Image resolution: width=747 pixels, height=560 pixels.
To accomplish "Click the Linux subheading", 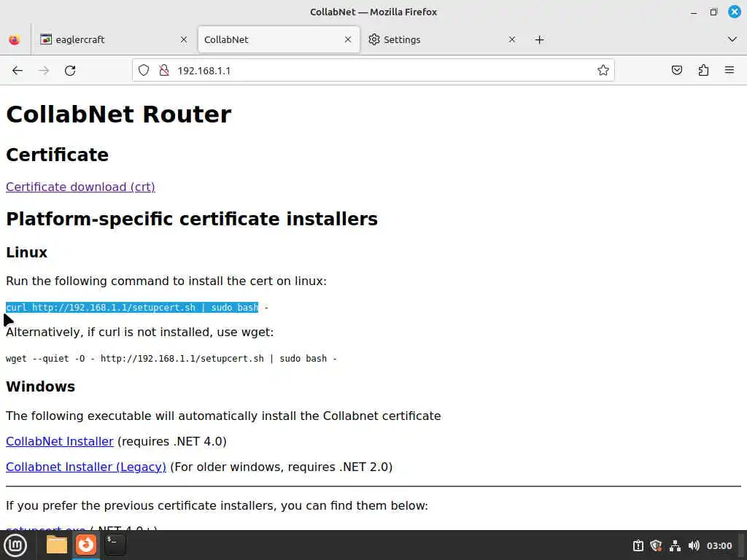I will [x=27, y=252].
